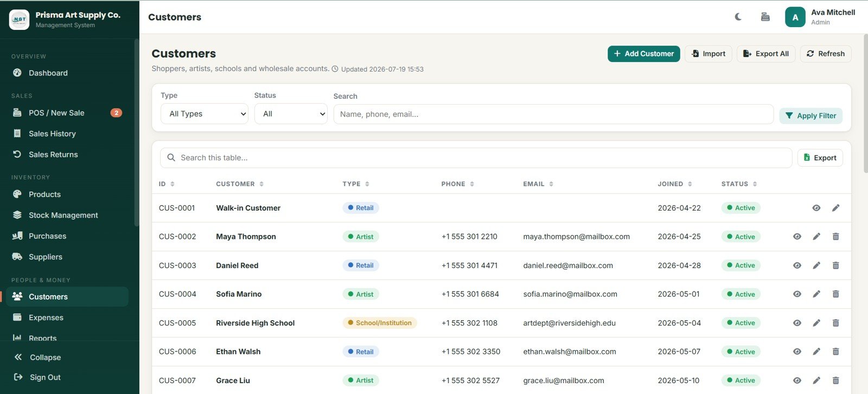The image size is (868, 394).
Task: Click the POS notification badge 2
Action: [x=116, y=113]
